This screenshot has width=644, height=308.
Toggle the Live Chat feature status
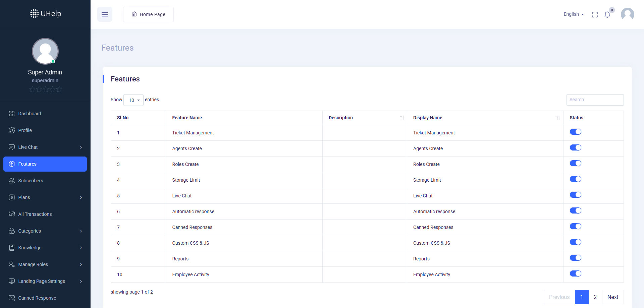[x=575, y=195]
